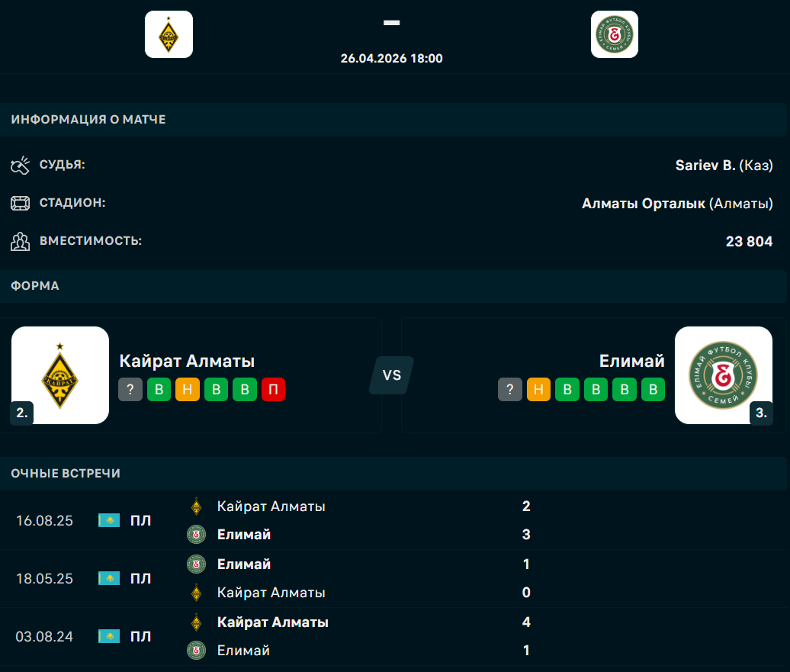Click Kairat's gray question mark form badge

[x=130, y=390]
